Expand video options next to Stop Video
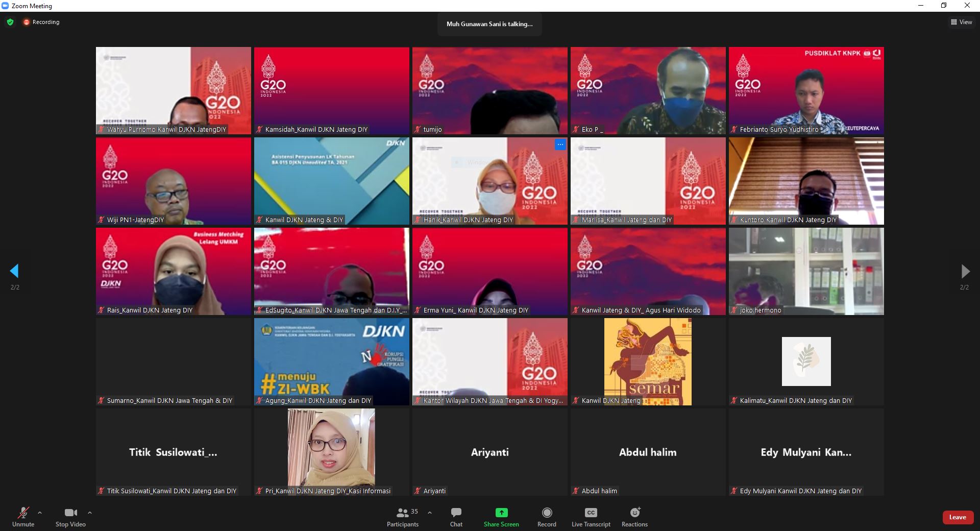This screenshot has height=531, width=980. click(x=90, y=512)
